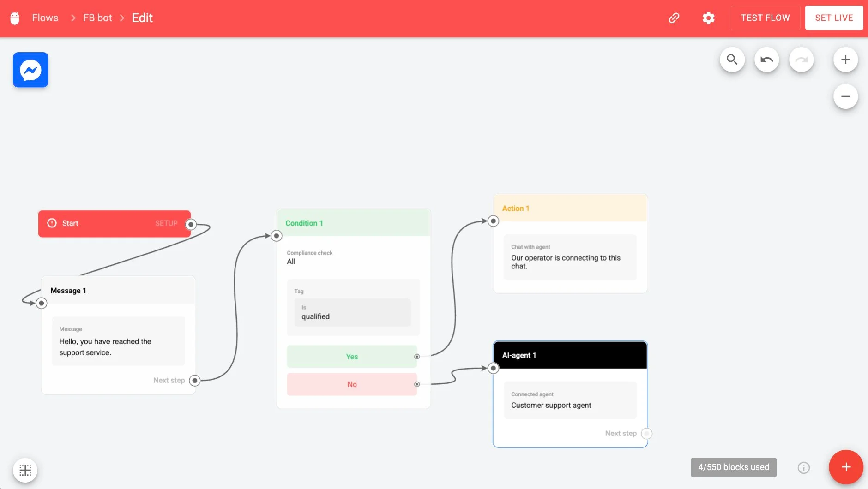The width and height of the screenshot is (868, 489).
Task: Select the Condition 1 block header
Action: (x=353, y=223)
